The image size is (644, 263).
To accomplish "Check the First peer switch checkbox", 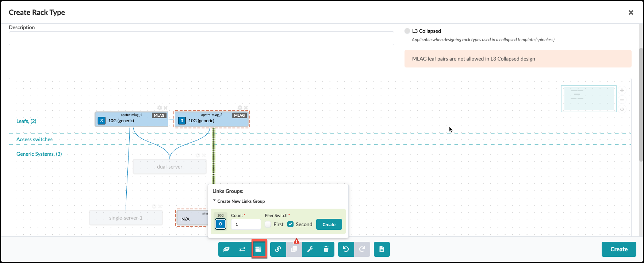I will 268,224.
